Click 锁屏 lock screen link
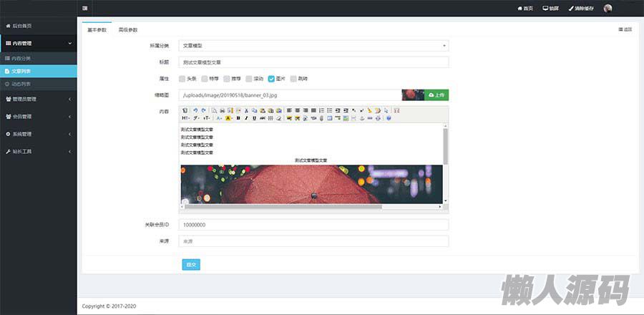The image size is (644, 315). [551, 8]
